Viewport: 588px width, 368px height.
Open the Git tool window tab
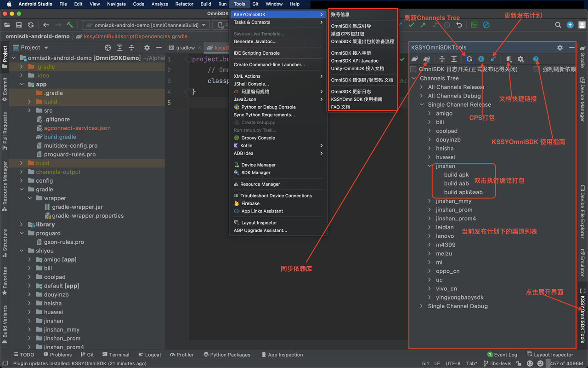pos(87,355)
